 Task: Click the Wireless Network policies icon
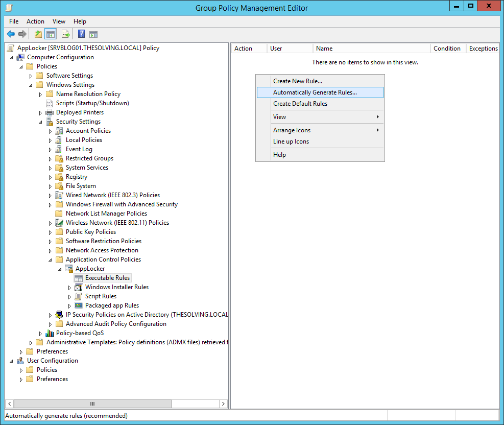point(59,223)
